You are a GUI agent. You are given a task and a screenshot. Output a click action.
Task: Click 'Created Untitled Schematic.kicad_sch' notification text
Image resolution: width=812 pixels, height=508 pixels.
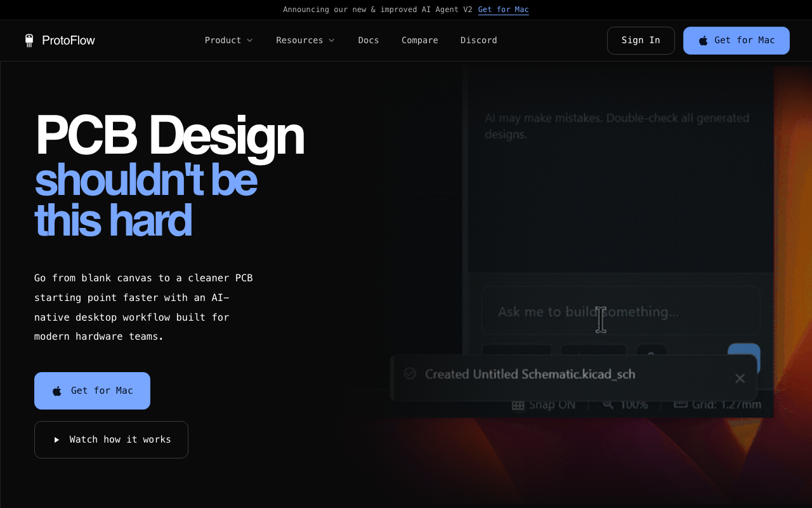tap(530, 374)
